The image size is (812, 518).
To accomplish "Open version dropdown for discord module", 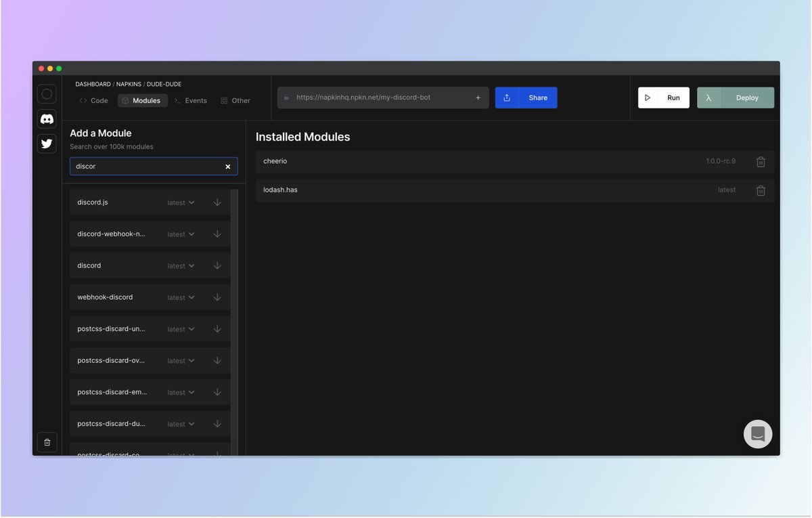I will tap(181, 266).
